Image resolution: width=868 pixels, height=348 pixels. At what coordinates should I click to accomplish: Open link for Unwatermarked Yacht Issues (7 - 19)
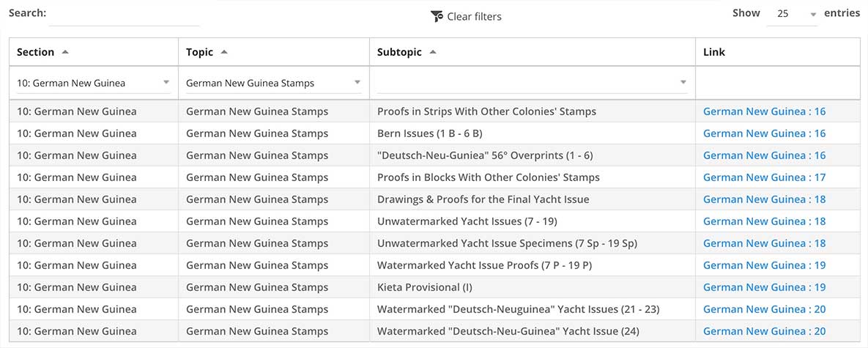tap(764, 221)
